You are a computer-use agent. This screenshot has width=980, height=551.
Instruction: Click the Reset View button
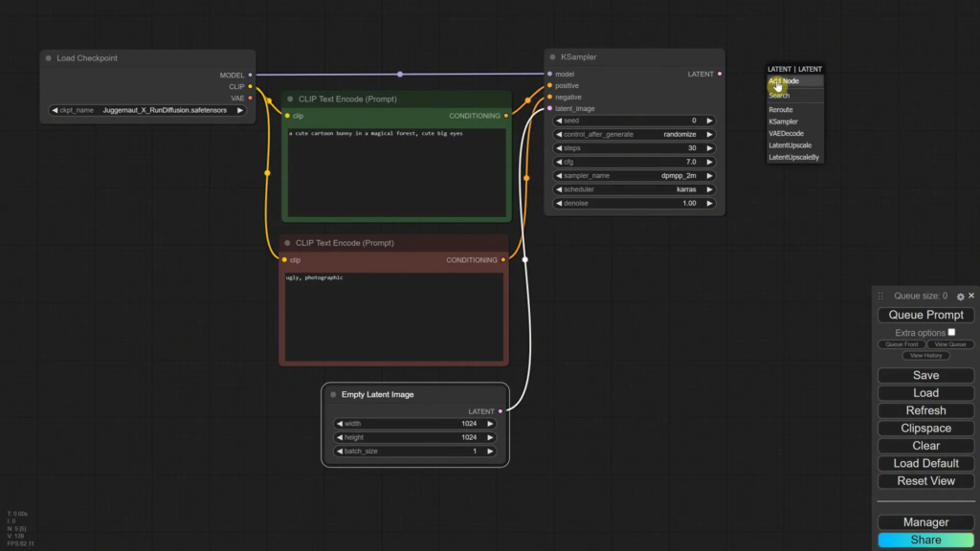pos(925,481)
